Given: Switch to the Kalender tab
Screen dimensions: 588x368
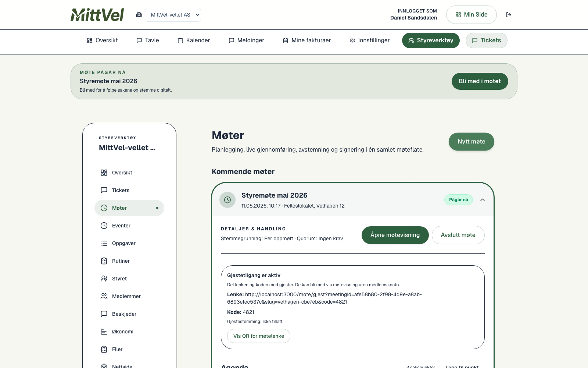Looking at the screenshot, I should pos(194,40).
